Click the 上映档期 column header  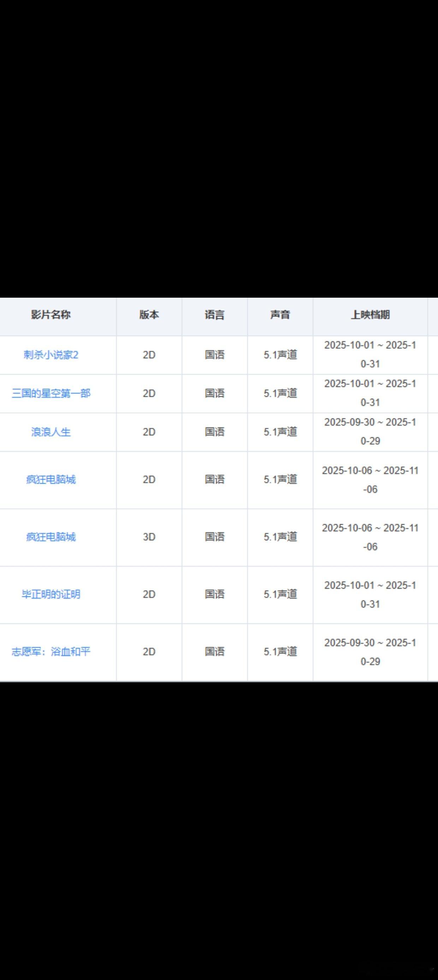(x=370, y=315)
